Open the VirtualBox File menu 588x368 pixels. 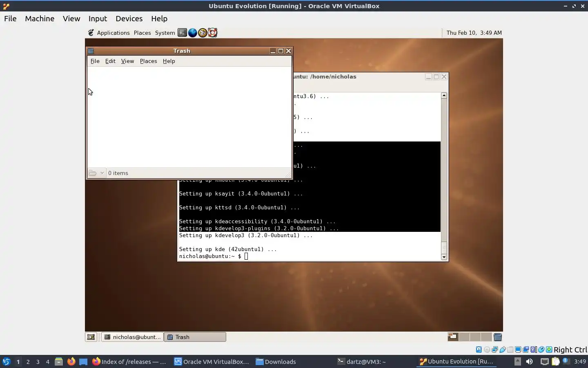(10, 18)
